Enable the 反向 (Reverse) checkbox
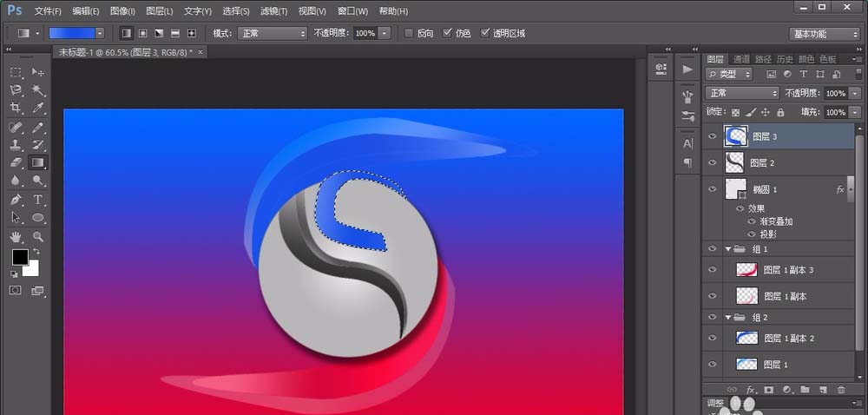Image resolution: width=868 pixels, height=415 pixels. tap(409, 33)
